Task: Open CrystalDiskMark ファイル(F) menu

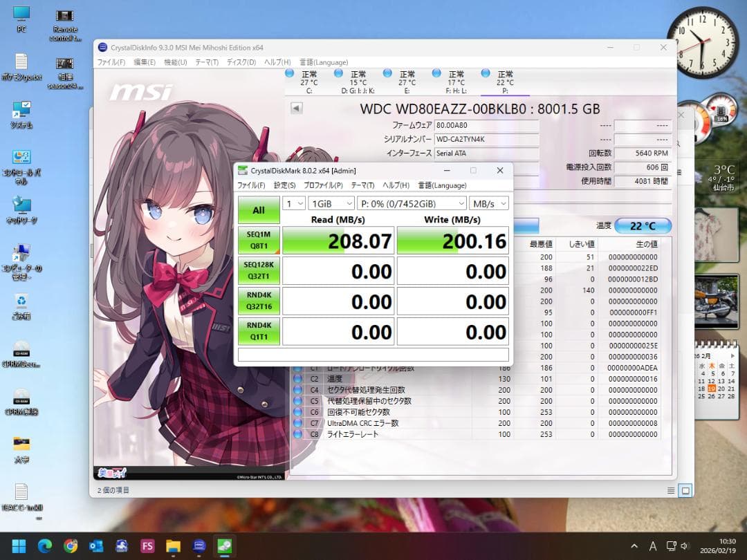Action: pos(251,185)
